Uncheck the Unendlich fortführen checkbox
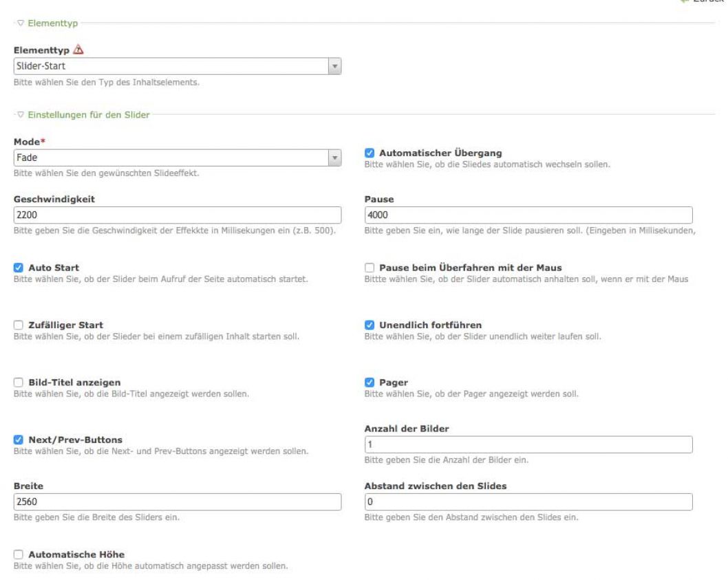Screen dimensions: 728x580 click(369, 324)
